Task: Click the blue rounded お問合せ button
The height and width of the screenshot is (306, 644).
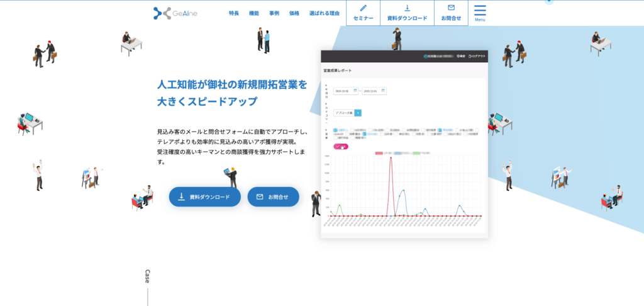Action: [x=273, y=196]
